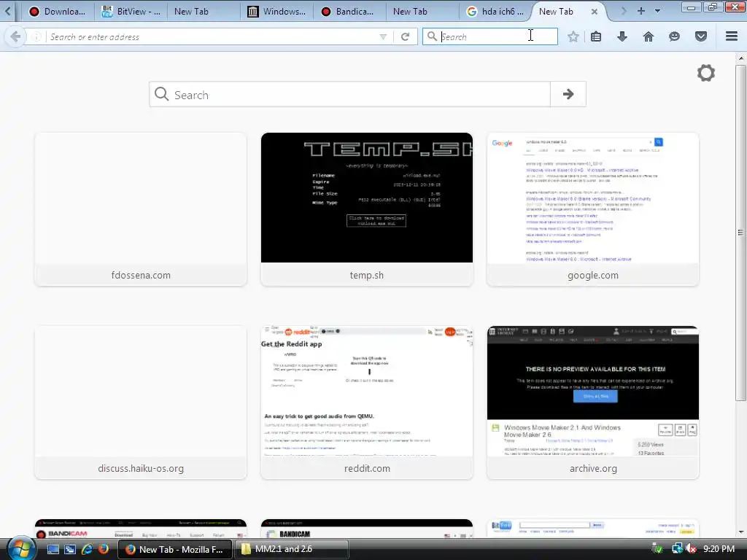The image size is (747, 560).
Task: Open the hamburger menu
Action: click(x=732, y=36)
